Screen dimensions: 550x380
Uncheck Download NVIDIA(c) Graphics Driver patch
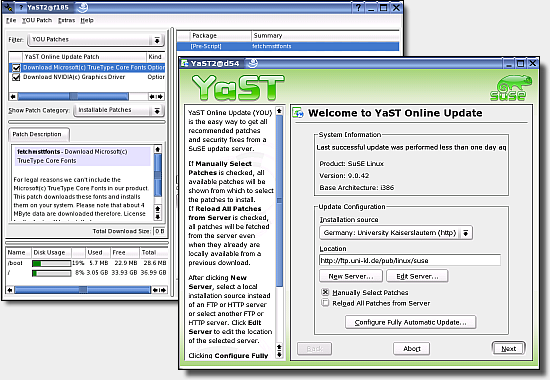16,77
